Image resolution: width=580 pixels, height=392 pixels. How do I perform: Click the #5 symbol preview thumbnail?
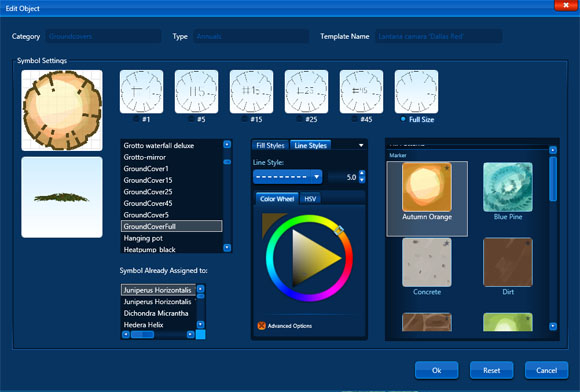[196, 92]
